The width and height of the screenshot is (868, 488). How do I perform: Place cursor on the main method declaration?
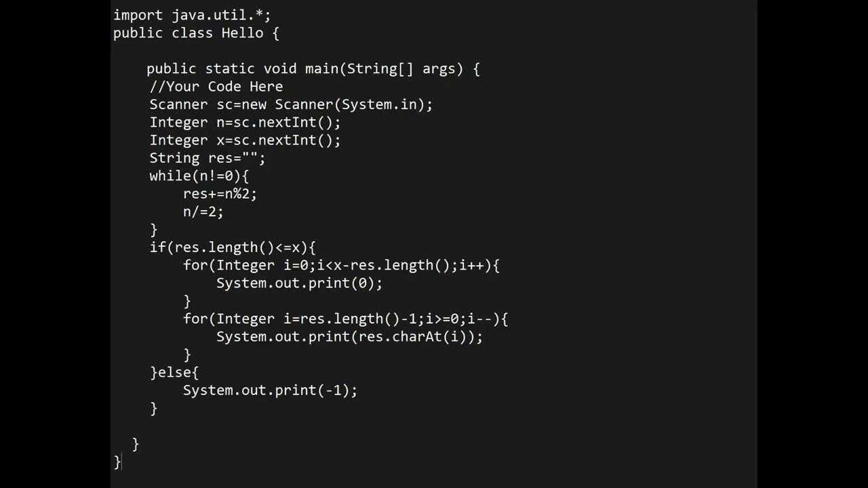coord(313,68)
